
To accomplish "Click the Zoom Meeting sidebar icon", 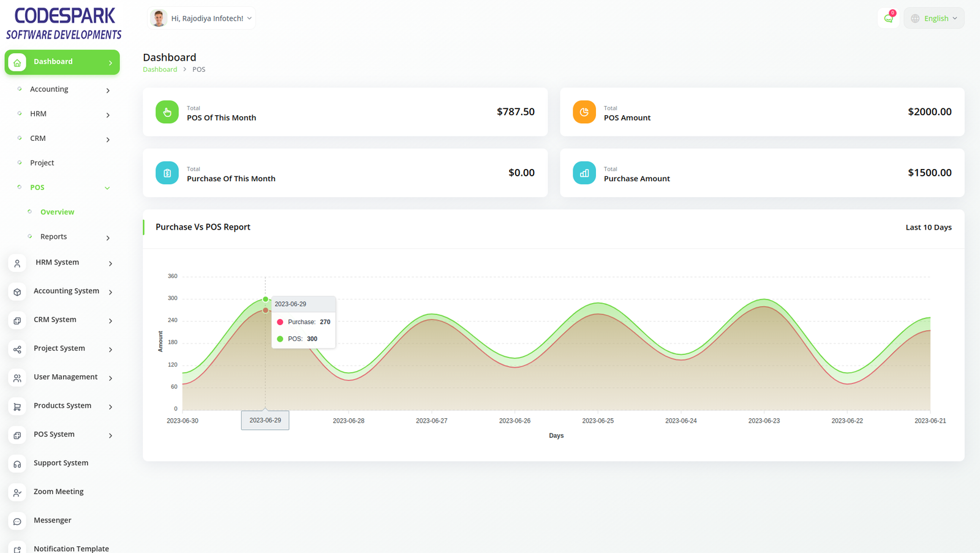I will (17, 493).
